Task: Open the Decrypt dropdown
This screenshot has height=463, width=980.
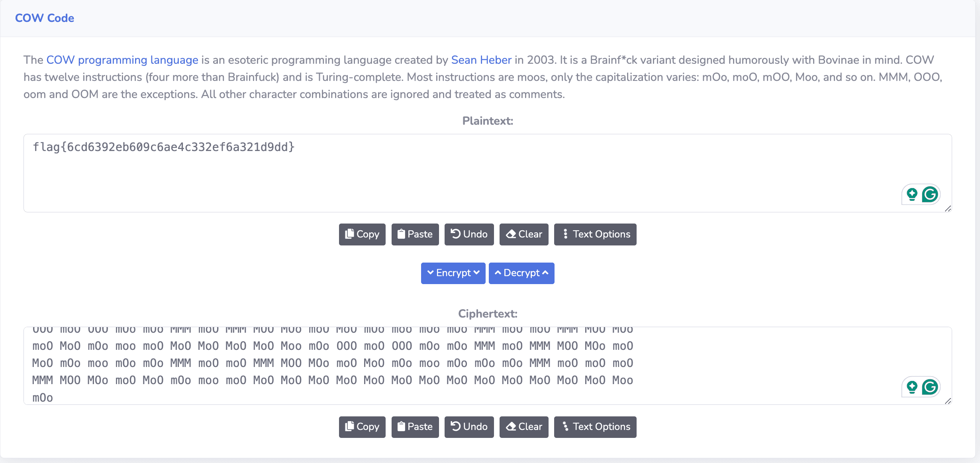Action: [x=521, y=273]
